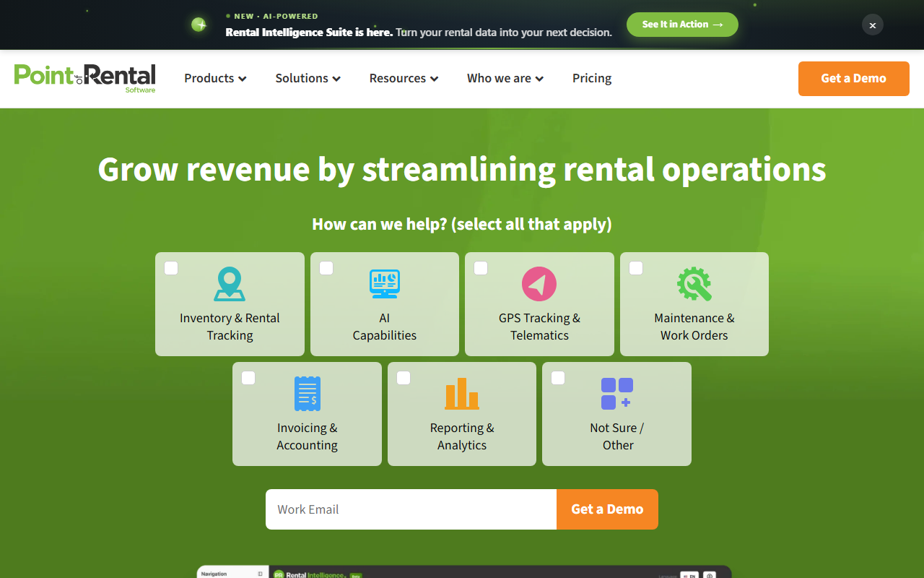Check the AI Capabilities checkbox
This screenshot has width=924, height=578.
[x=326, y=268]
